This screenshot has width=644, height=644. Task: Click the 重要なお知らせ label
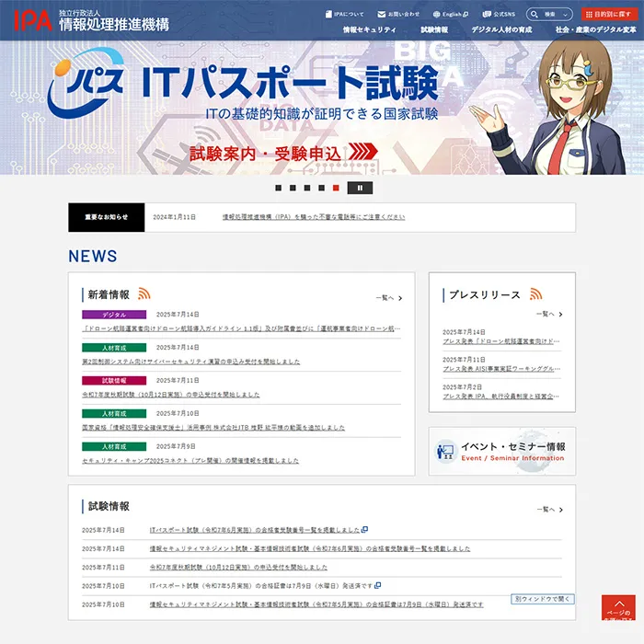pos(107,217)
